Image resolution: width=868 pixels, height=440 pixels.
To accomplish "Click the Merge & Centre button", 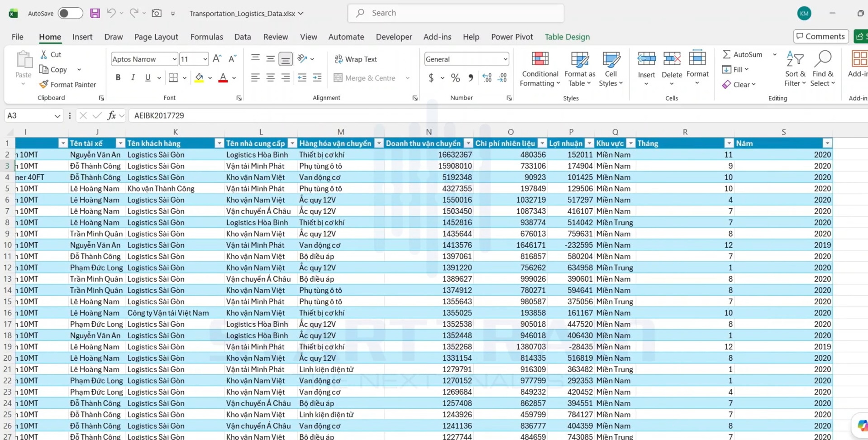I will coord(365,78).
